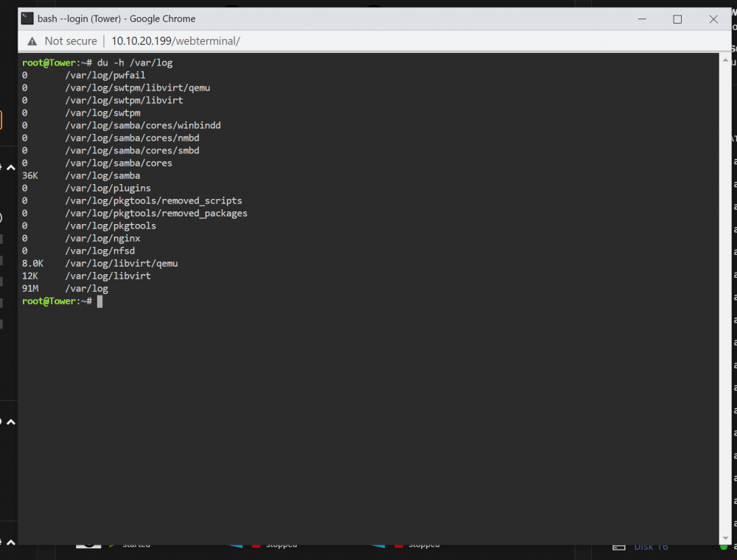Click the /var/log/swtpm path
This screenshot has width=737, height=560.
pos(102,113)
